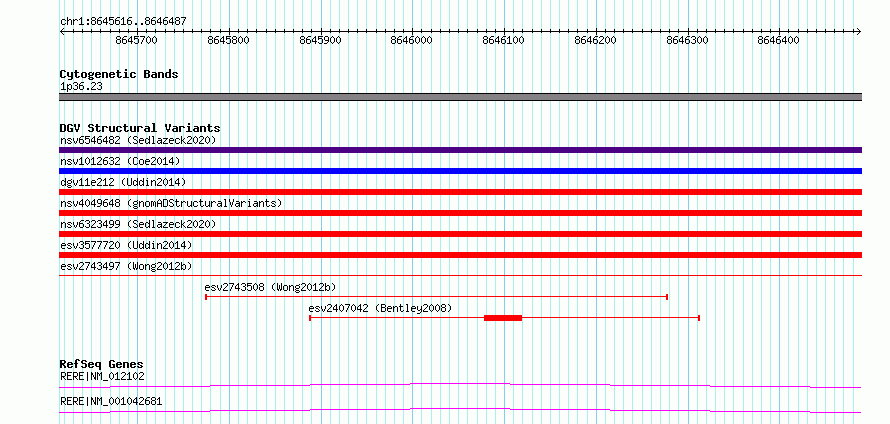Click the red nsv6323499 variant bar
The image size is (890, 424).
[460, 234]
